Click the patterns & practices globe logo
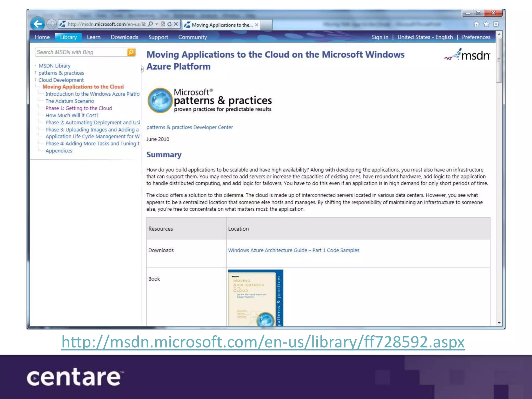 click(x=160, y=100)
